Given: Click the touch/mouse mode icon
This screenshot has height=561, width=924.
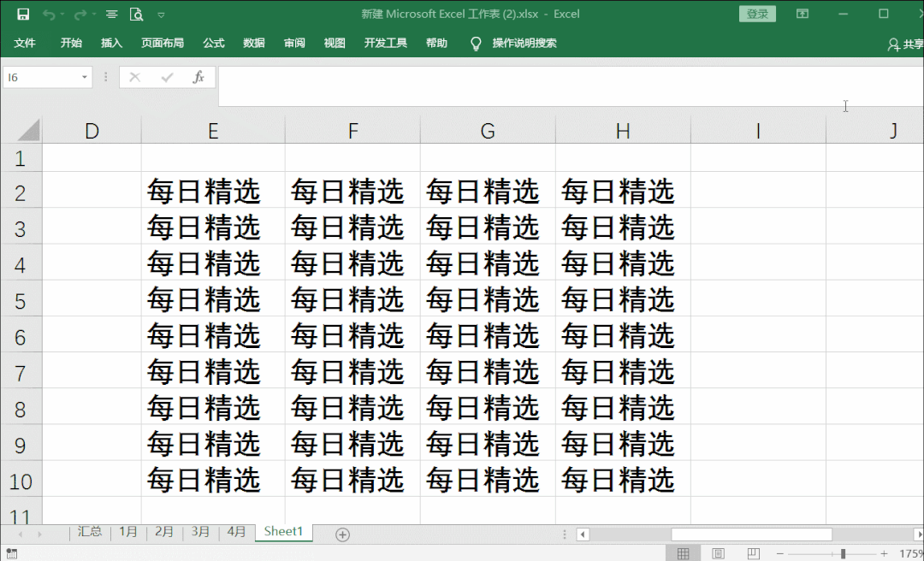Looking at the screenshot, I should point(111,15).
